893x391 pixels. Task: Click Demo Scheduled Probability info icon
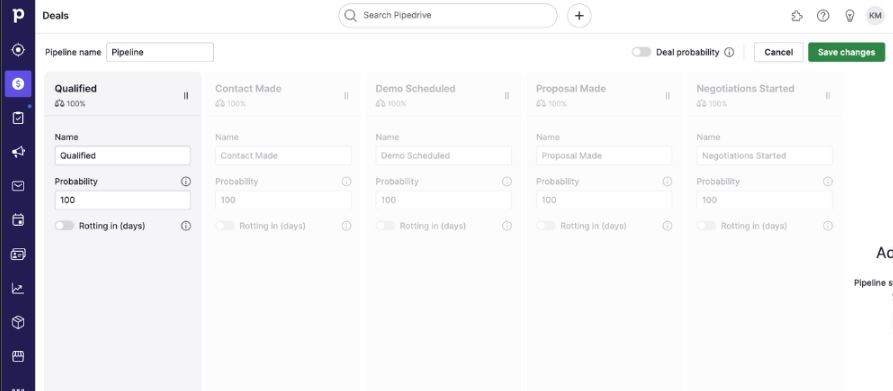(x=507, y=182)
